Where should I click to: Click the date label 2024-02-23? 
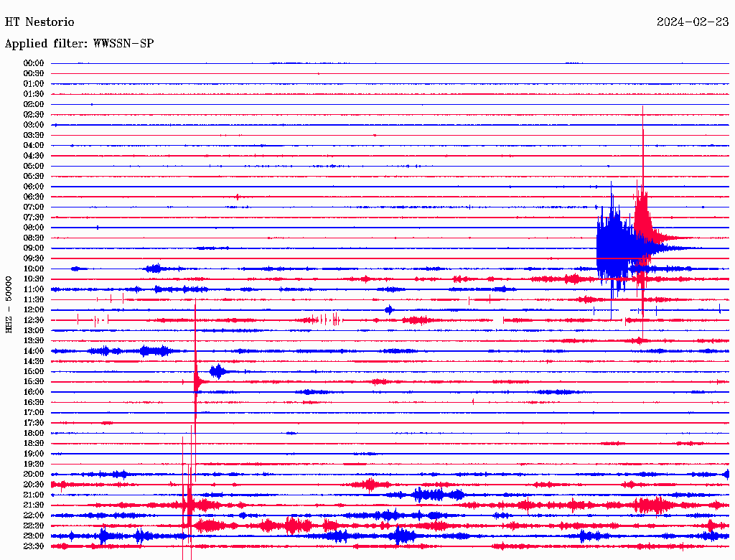(x=693, y=22)
